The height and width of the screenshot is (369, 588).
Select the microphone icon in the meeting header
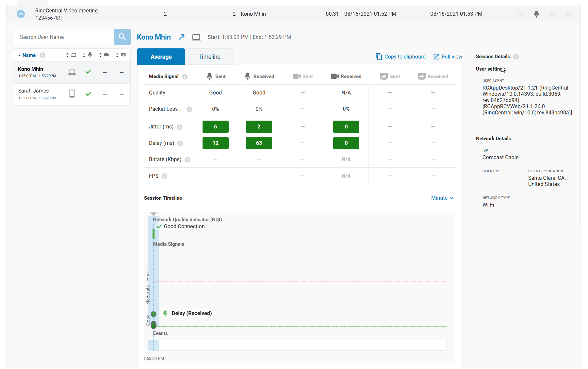[536, 14]
